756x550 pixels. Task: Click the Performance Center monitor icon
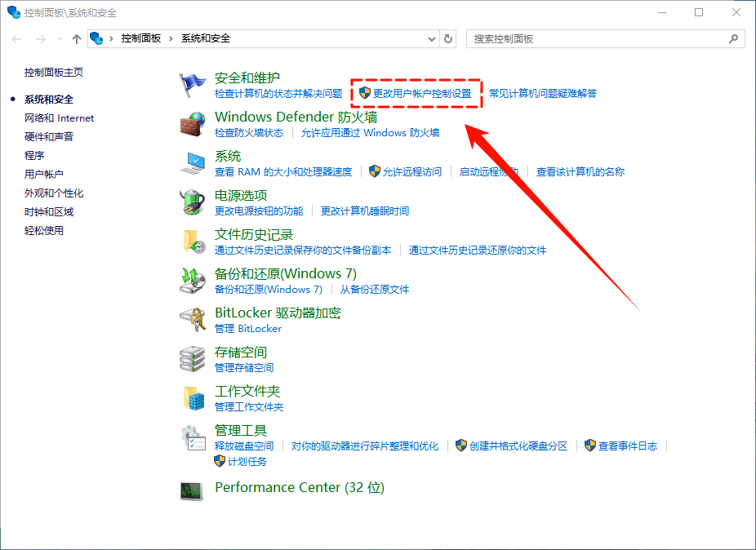(x=192, y=491)
